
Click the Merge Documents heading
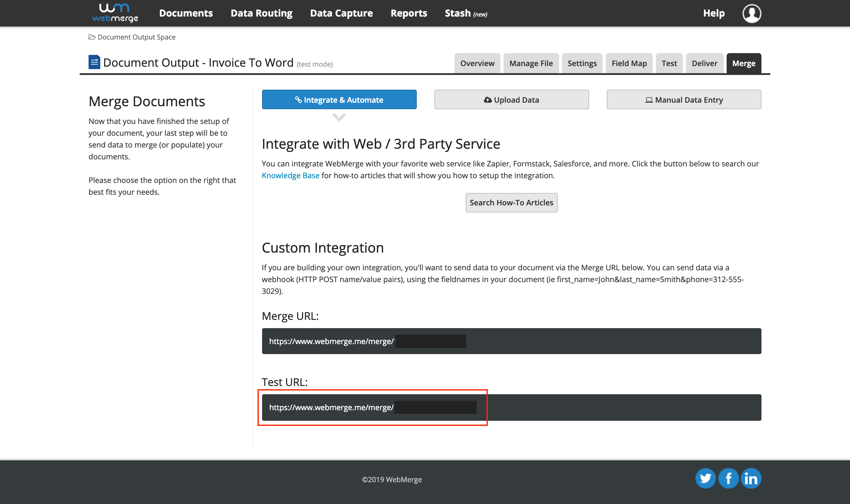(x=147, y=101)
